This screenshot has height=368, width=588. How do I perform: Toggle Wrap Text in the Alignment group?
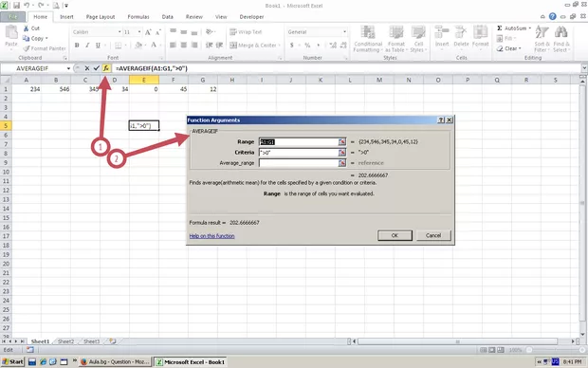[x=246, y=32]
